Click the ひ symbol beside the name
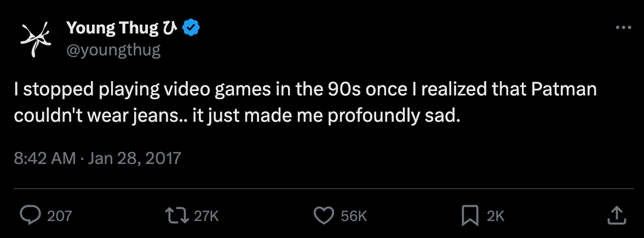This screenshot has height=238, width=644. (x=170, y=27)
